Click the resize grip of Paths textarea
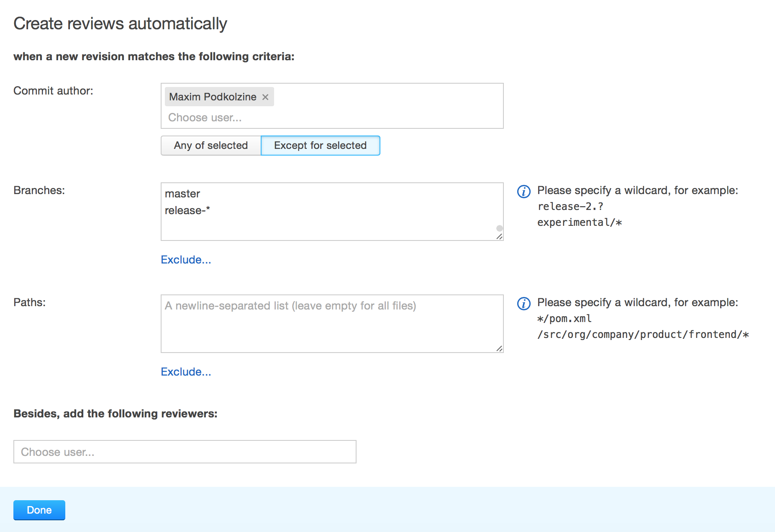This screenshot has height=532, width=775. [499, 349]
